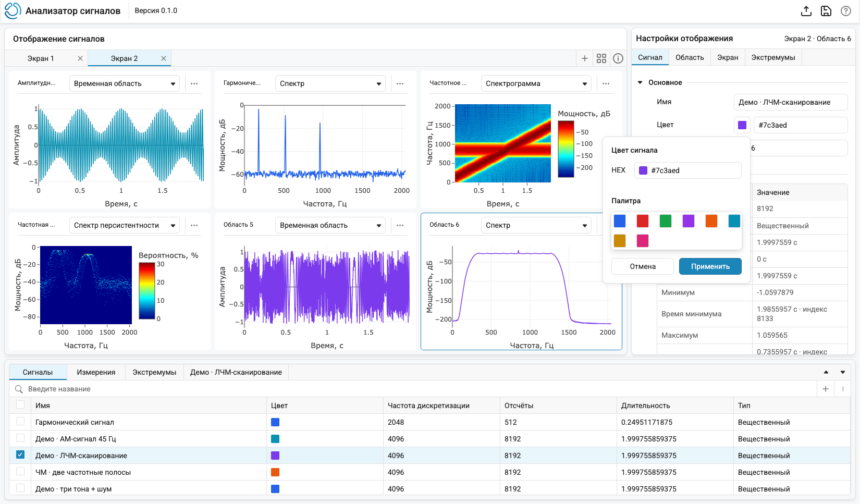Toggle the select-all checkbox in table header
860x504 pixels.
[20, 404]
